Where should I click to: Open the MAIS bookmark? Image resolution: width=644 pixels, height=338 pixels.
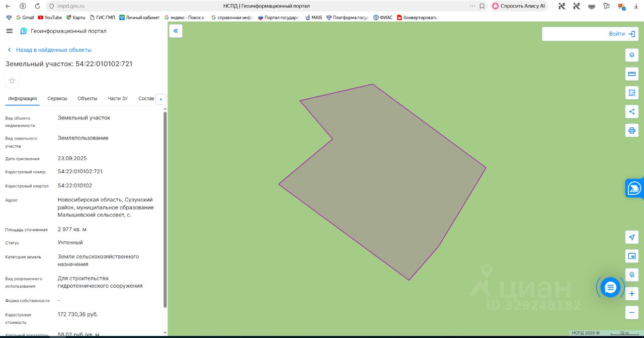[x=313, y=17]
